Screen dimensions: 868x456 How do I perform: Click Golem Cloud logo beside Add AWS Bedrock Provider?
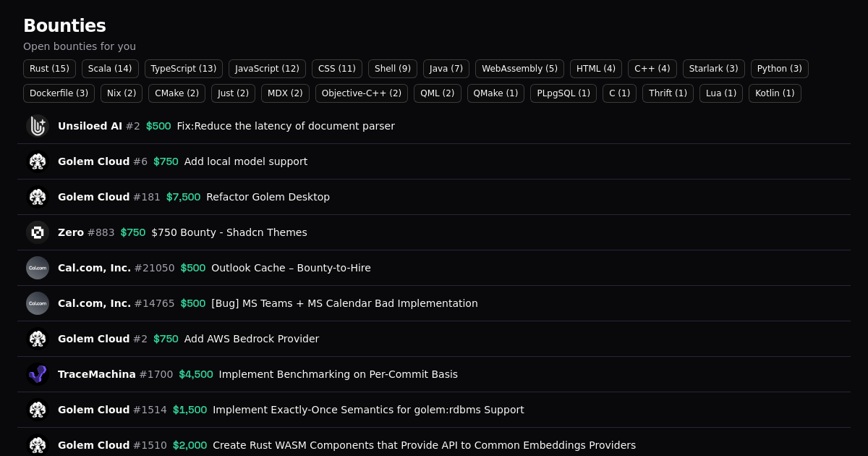[x=38, y=339]
